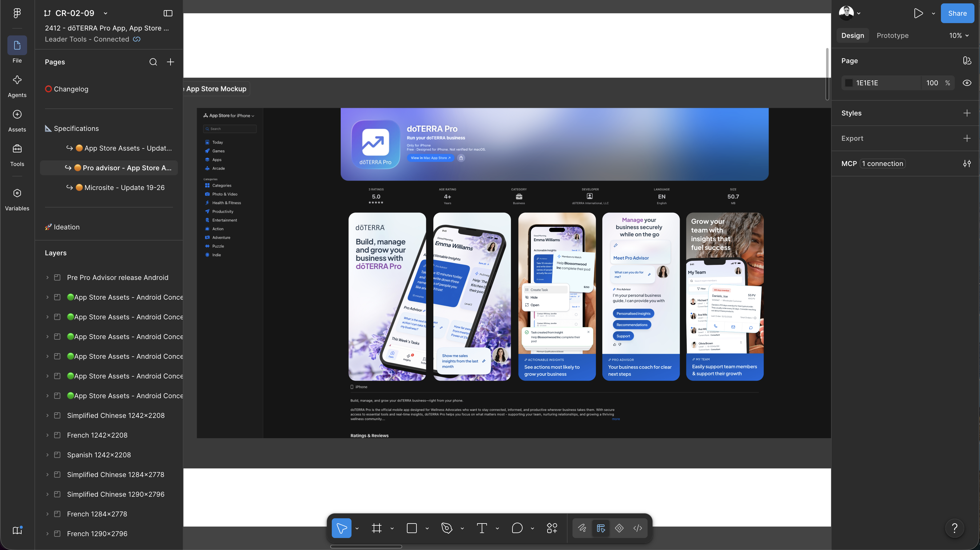Image resolution: width=980 pixels, height=550 pixels.
Task: Toggle the sidebar collapse icon
Action: (x=168, y=13)
